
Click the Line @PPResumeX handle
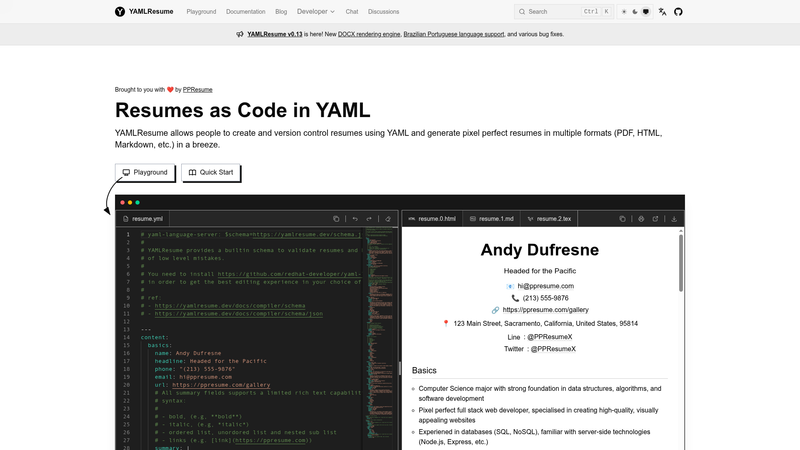[549, 337]
